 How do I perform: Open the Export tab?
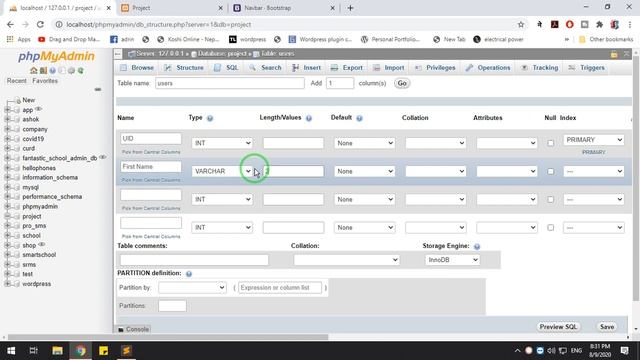point(347,68)
